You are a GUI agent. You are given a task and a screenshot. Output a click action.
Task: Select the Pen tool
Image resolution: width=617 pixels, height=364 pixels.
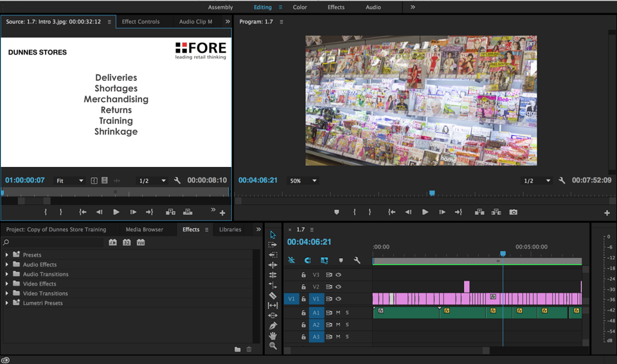[273, 325]
